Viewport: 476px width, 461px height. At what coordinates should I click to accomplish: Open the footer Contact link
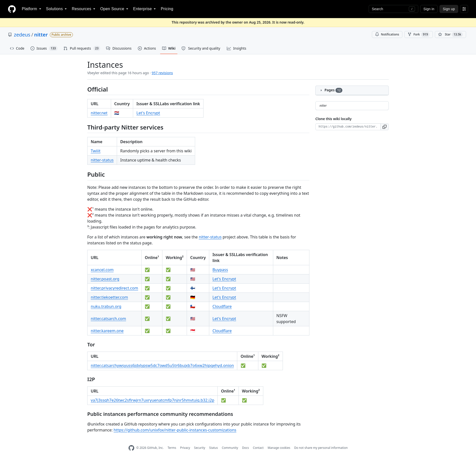(258, 448)
